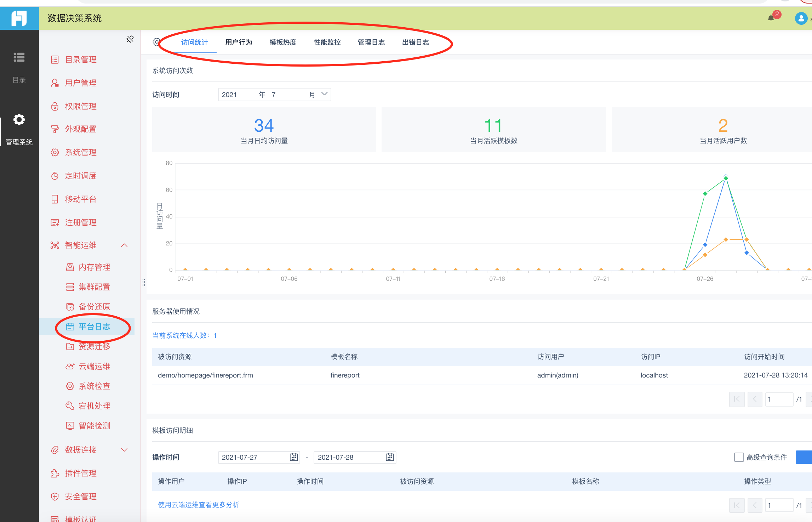Click the green peak data point on chart
This screenshot has width=812, height=522.
click(726, 178)
